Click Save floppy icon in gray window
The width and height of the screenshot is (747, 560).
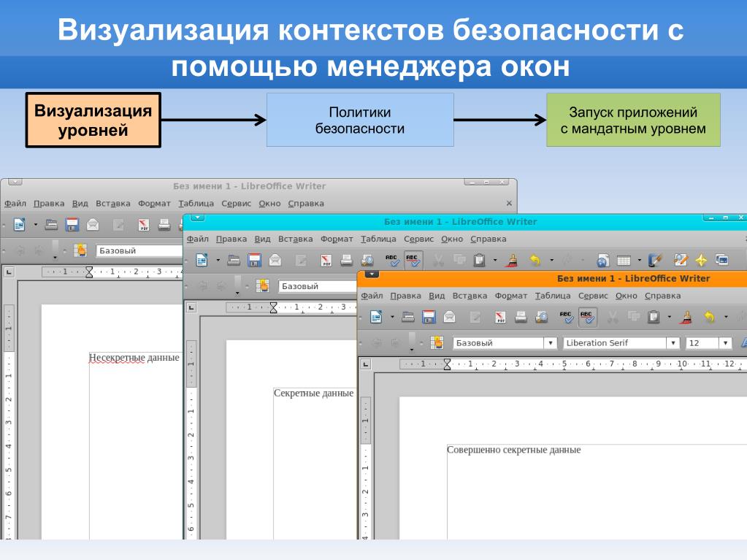(x=72, y=224)
